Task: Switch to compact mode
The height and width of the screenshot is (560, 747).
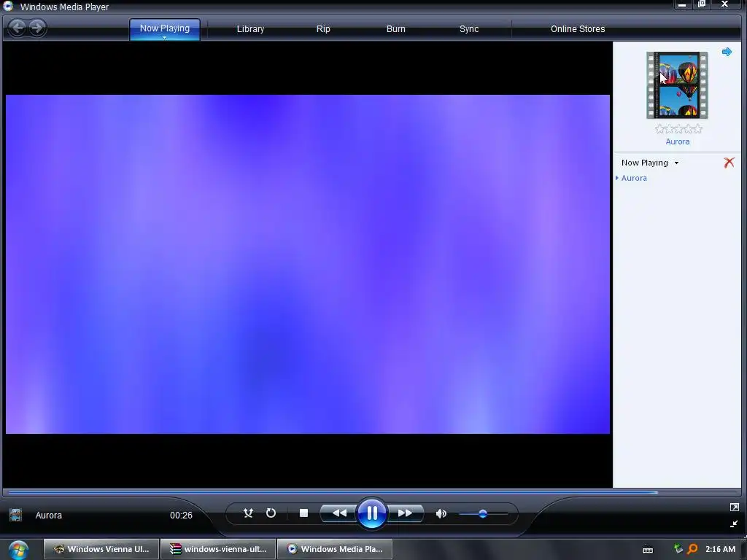Action: click(x=734, y=524)
